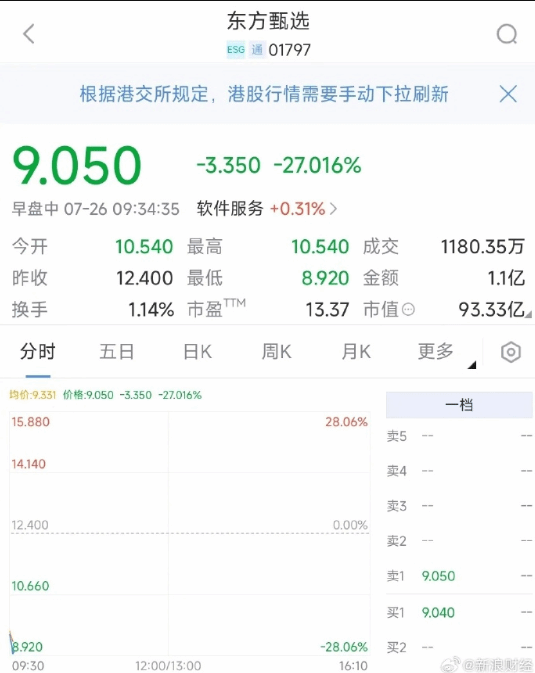
Task: Tap the 买2 order book row
Action: point(459,647)
